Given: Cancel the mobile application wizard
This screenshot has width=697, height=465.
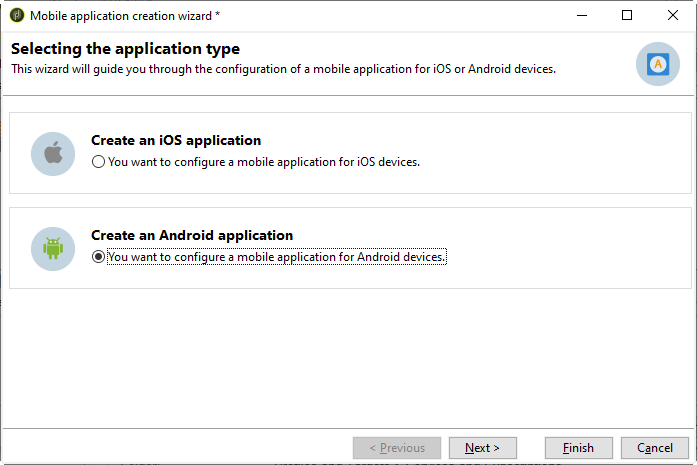Looking at the screenshot, I should [x=655, y=448].
